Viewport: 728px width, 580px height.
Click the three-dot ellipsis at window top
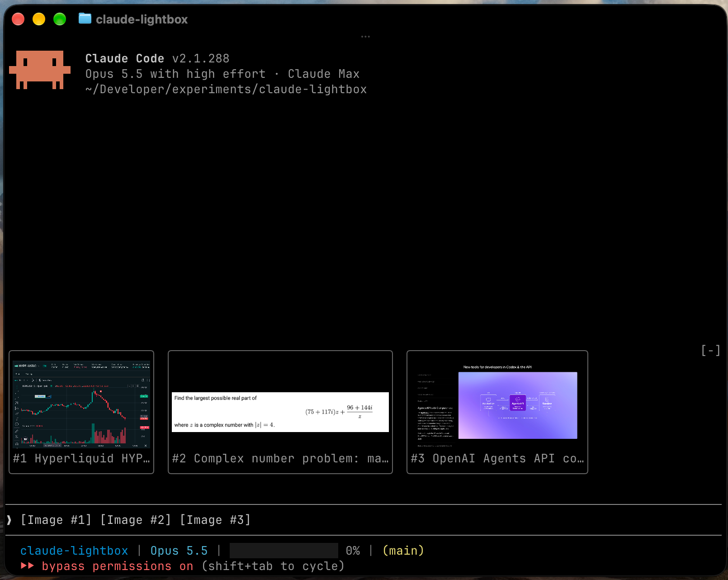tap(365, 37)
